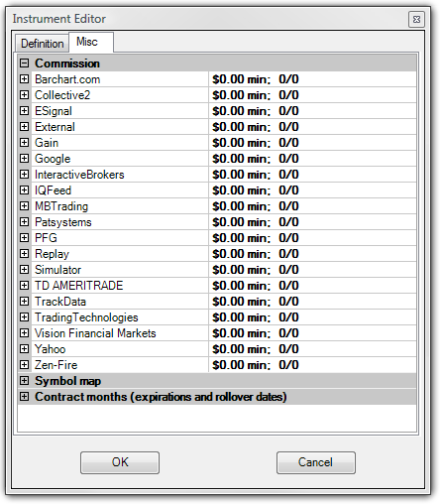This screenshot has height=504, width=443.
Task: Select the PFG label
Action: [x=46, y=238]
